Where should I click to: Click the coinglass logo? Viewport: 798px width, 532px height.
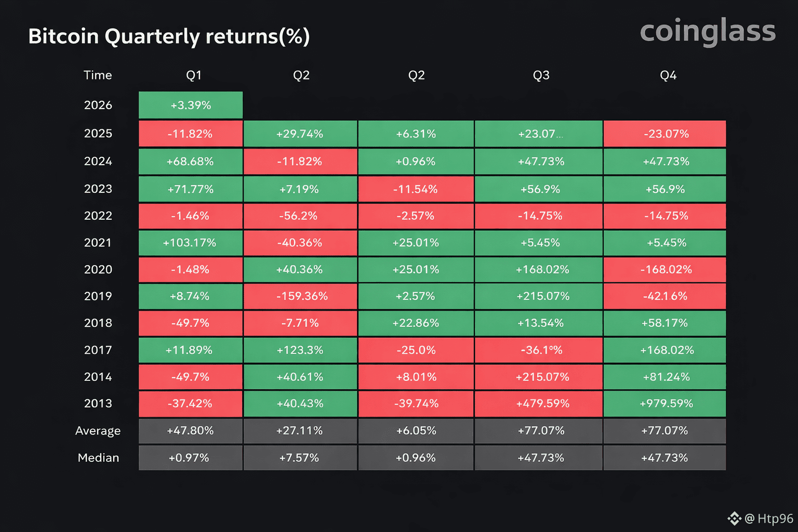[708, 31]
